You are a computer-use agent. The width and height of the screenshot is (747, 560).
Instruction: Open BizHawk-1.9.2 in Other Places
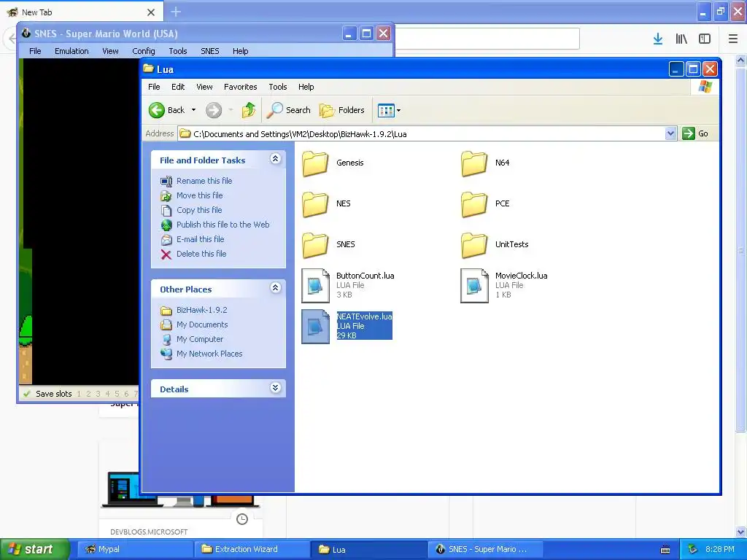point(202,310)
